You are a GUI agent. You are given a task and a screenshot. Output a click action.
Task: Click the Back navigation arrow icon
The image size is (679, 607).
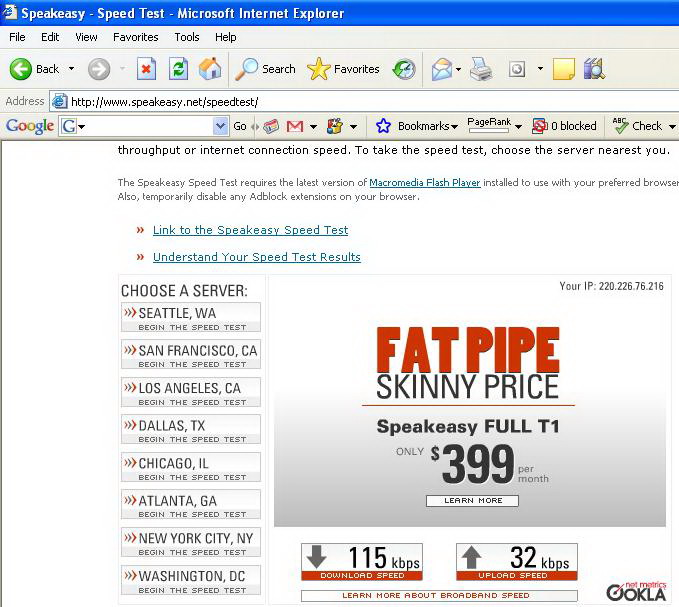21,69
